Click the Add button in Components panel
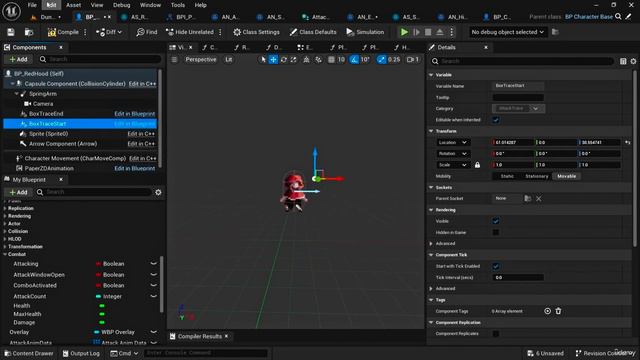 pos(18,59)
